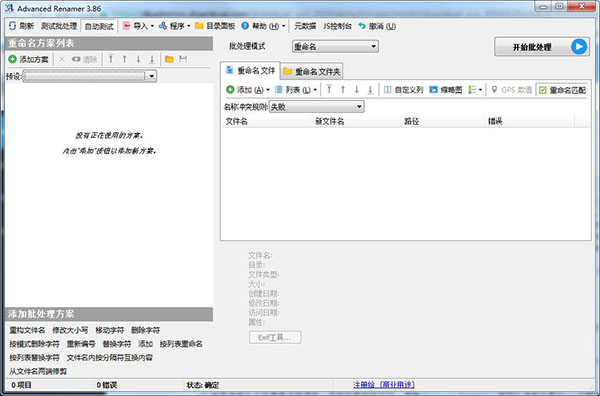Click 元数据 in the toolbar

pos(305,26)
